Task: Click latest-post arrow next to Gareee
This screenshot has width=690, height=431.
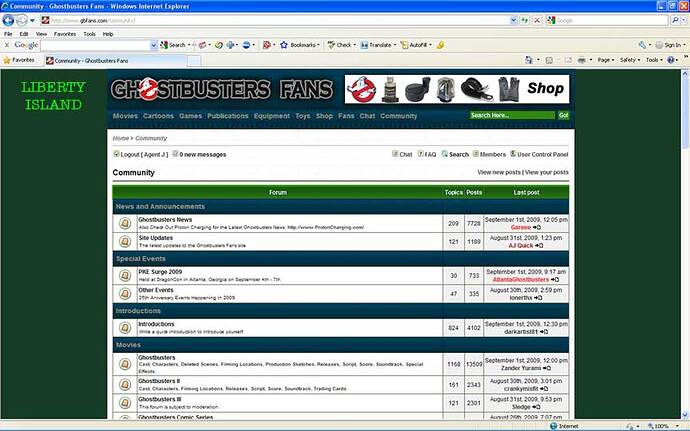Action: [537, 228]
